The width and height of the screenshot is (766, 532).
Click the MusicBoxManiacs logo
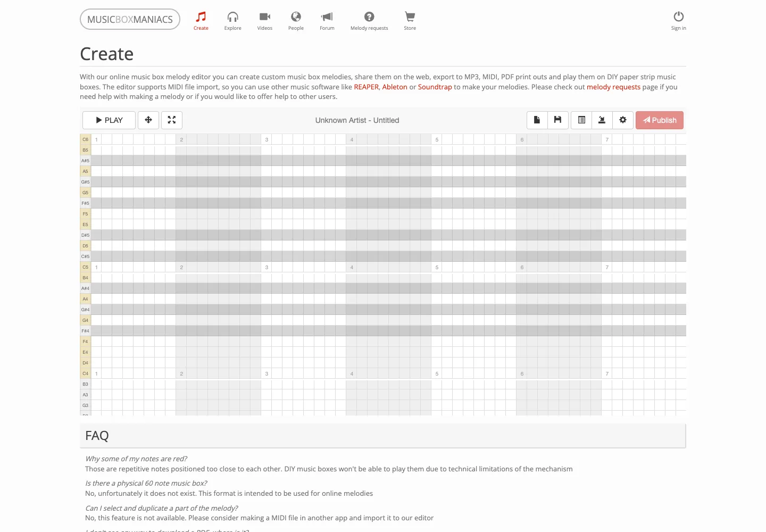130,19
